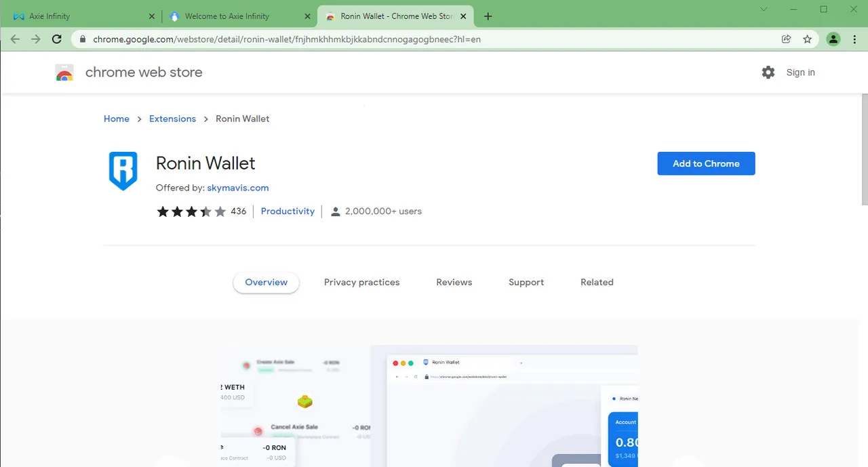
Task: Open Chrome's three-dot menu
Action: [x=853, y=39]
